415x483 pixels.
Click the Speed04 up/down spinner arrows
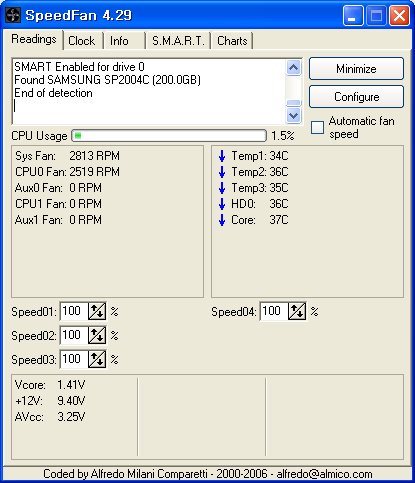297,311
